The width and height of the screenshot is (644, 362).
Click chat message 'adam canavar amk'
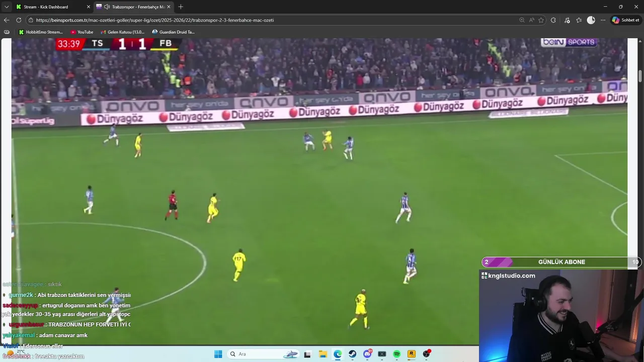tap(45, 335)
